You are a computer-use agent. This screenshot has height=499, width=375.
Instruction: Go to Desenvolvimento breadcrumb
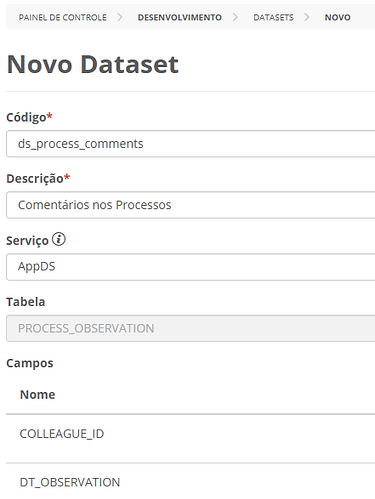point(180,17)
